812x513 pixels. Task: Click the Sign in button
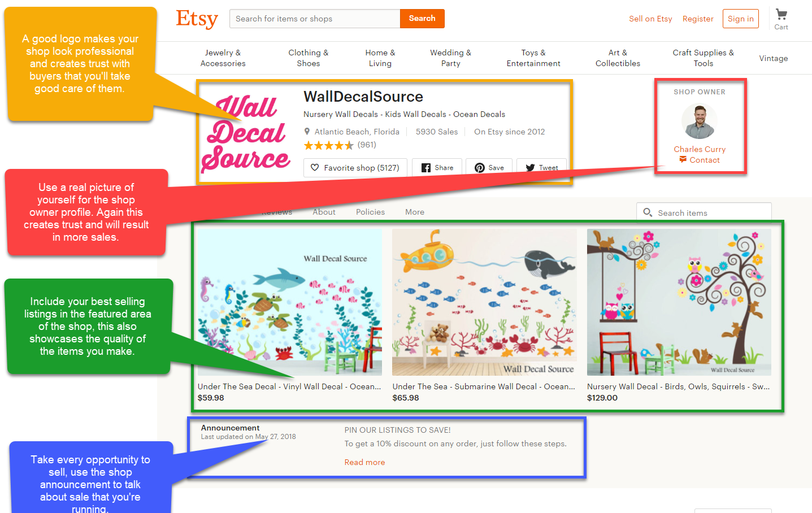click(x=741, y=19)
